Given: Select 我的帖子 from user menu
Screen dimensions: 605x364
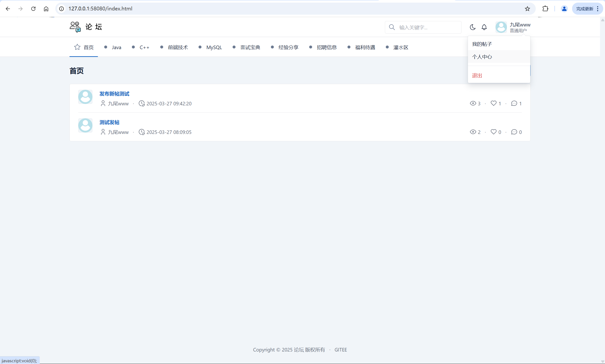Looking at the screenshot, I should [482, 44].
